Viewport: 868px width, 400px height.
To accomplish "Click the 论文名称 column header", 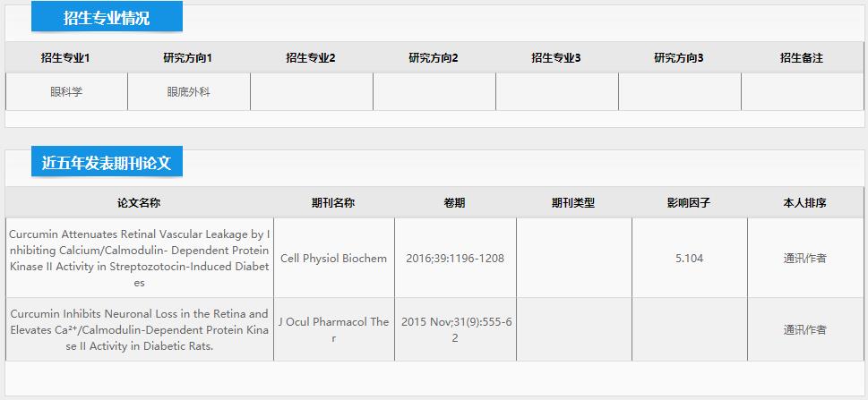I will point(139,203).
